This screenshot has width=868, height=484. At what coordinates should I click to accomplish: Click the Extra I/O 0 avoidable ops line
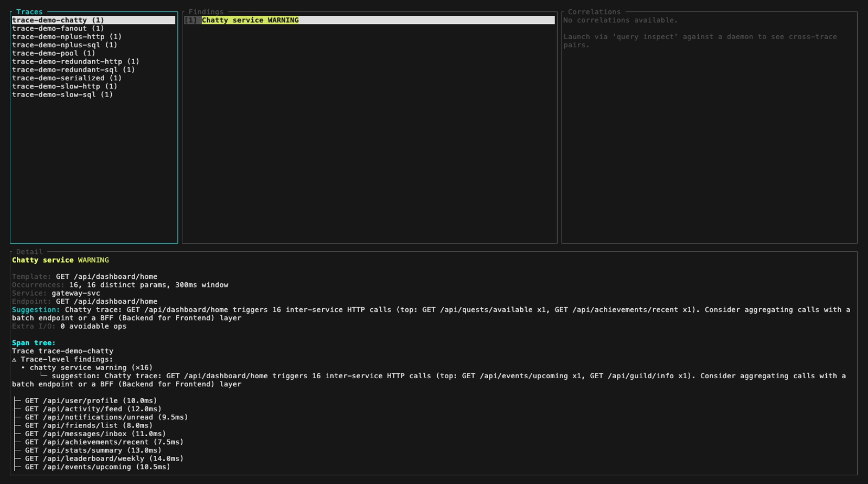point(69,326)
